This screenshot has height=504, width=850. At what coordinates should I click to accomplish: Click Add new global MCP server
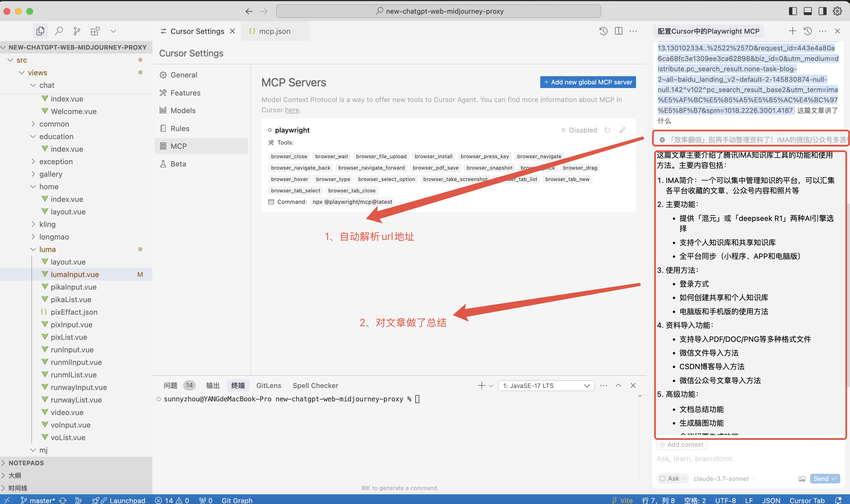(x=588, y=82)
